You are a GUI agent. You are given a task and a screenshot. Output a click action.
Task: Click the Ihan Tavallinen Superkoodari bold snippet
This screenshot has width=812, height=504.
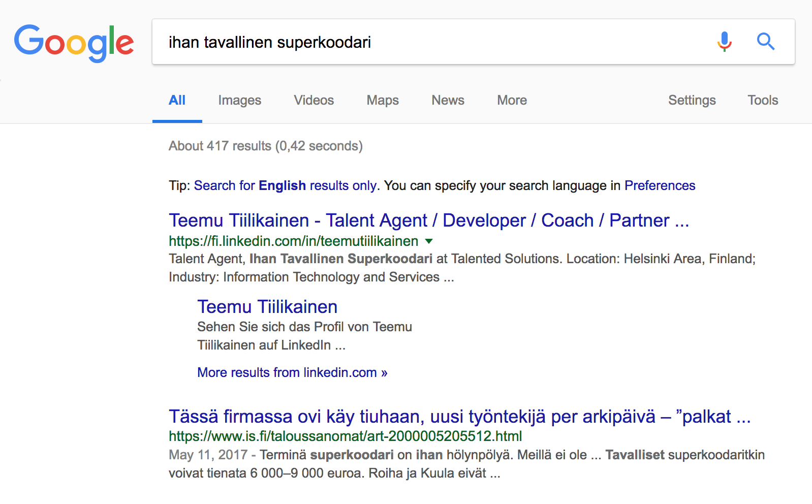point(340,259)
